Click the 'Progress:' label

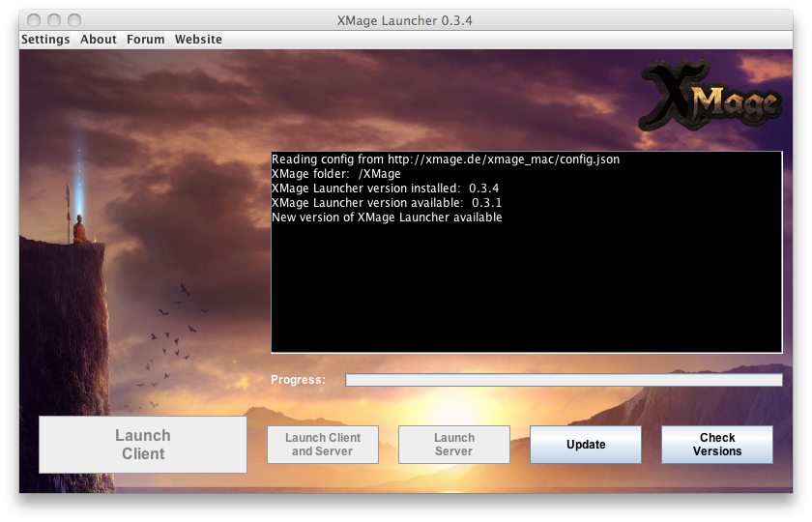299,380
